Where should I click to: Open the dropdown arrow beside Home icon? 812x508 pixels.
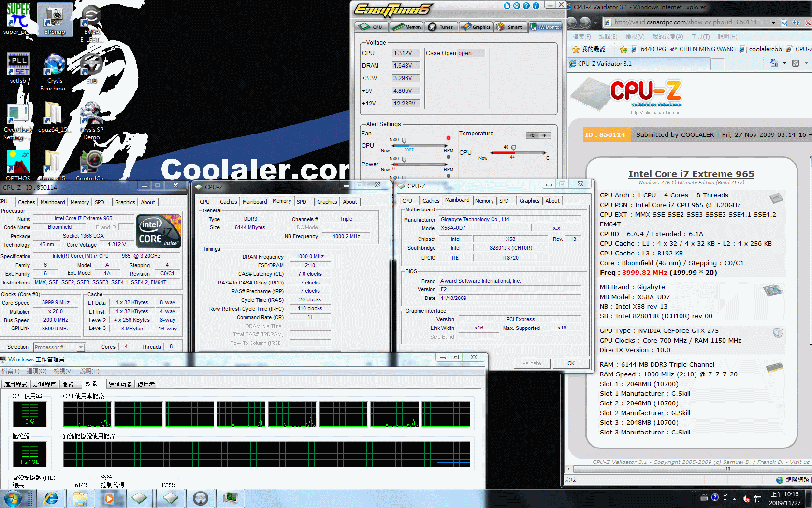784,63
